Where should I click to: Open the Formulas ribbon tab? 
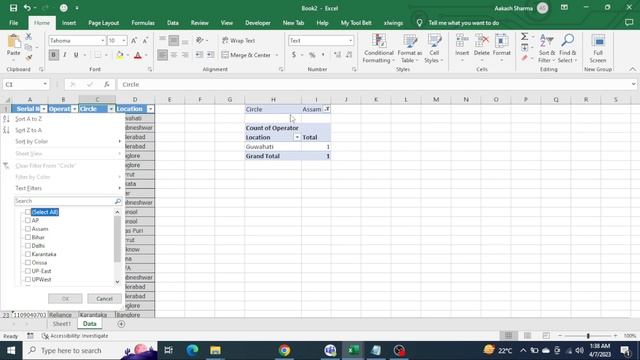[143, 23]
